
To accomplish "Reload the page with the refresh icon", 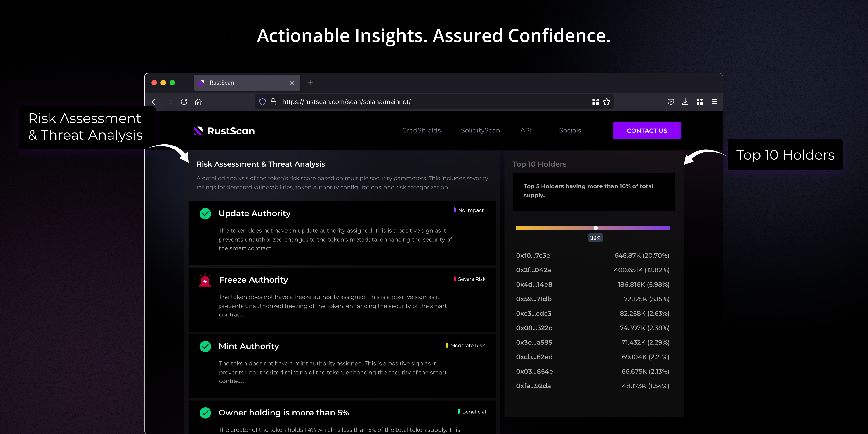I will tap(184, 102).
